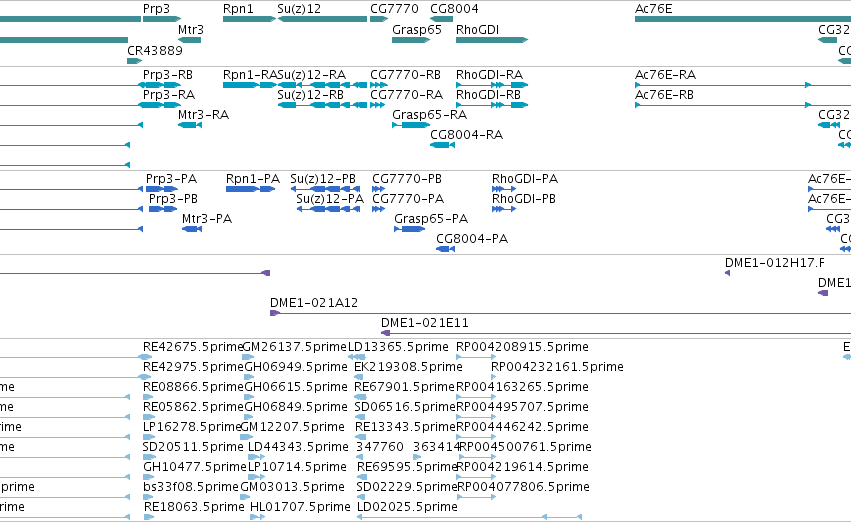Select the Mtr3 gene feature

189,40
